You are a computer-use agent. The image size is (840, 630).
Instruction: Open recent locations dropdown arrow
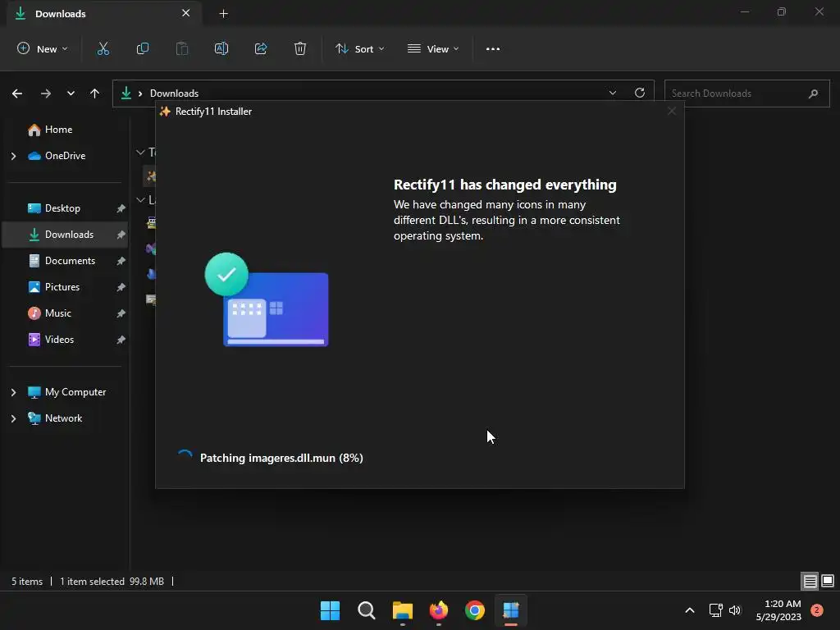point(71,94)
